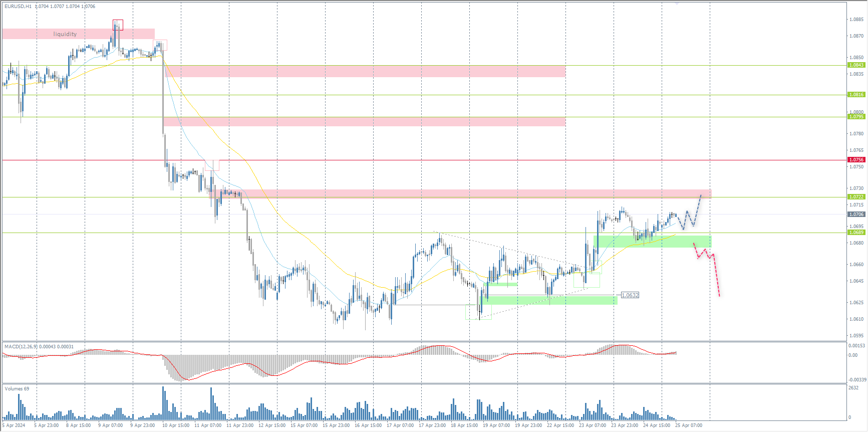Click the '22 Apr 15:00' time label
This screenshot has height=432, width=868.
tap(560, 425)
